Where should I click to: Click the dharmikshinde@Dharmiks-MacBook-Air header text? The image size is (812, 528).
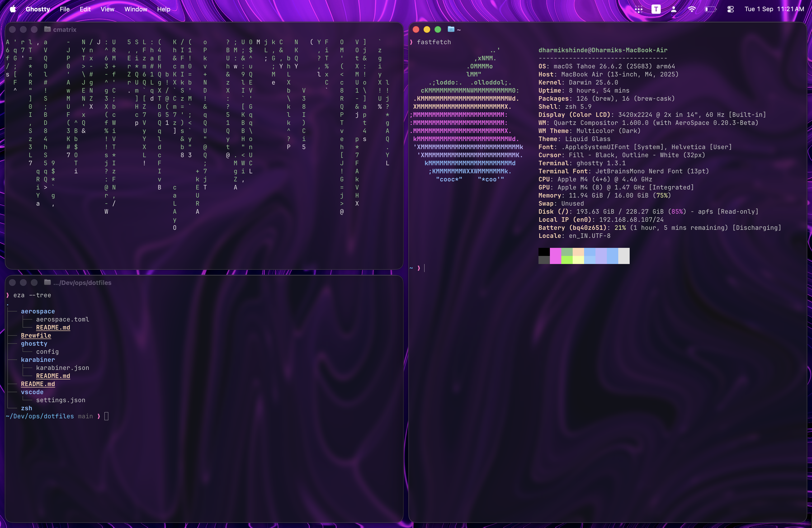[603, 50]
